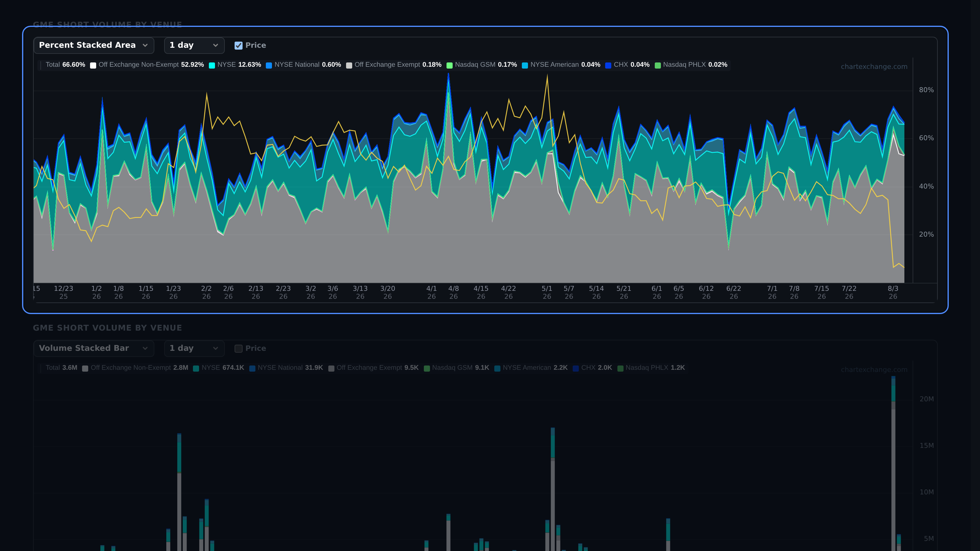Click the 20M axis label on bottom chart
980x551 pixels.
(926, 399)
